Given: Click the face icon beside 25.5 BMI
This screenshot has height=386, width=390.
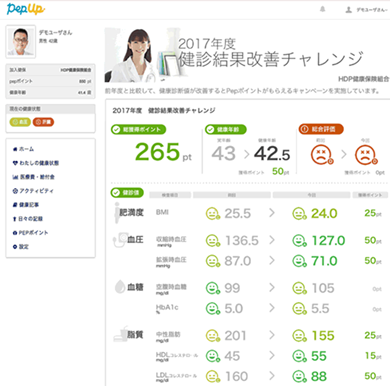Looking at the screenshot, I should (213, 214).
